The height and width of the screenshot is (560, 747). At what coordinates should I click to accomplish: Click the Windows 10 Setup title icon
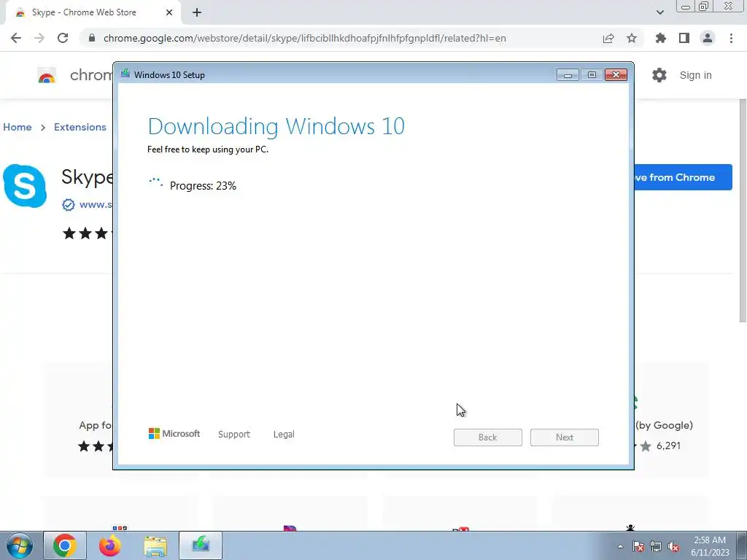pos(125,74)
